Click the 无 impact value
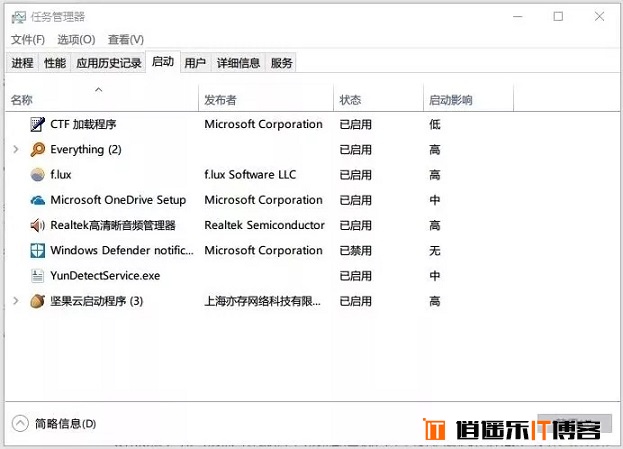 click(435, 250)
